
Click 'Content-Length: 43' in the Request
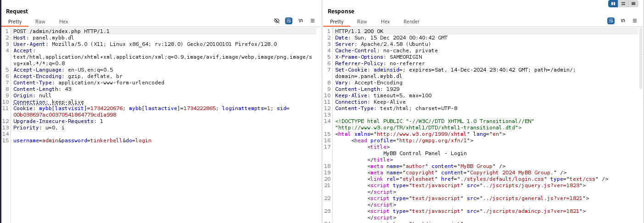[x=42, y=89]
